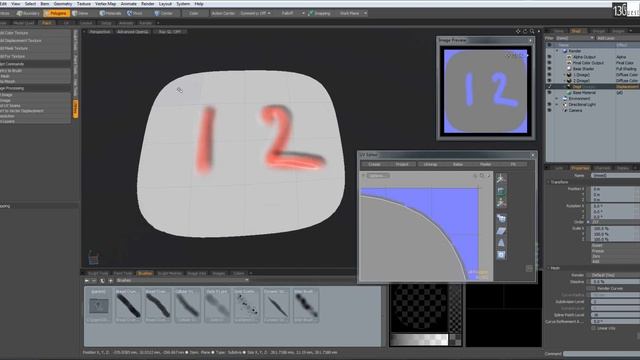Open the Geometry menu
The image size is (640, 360).
63,4
